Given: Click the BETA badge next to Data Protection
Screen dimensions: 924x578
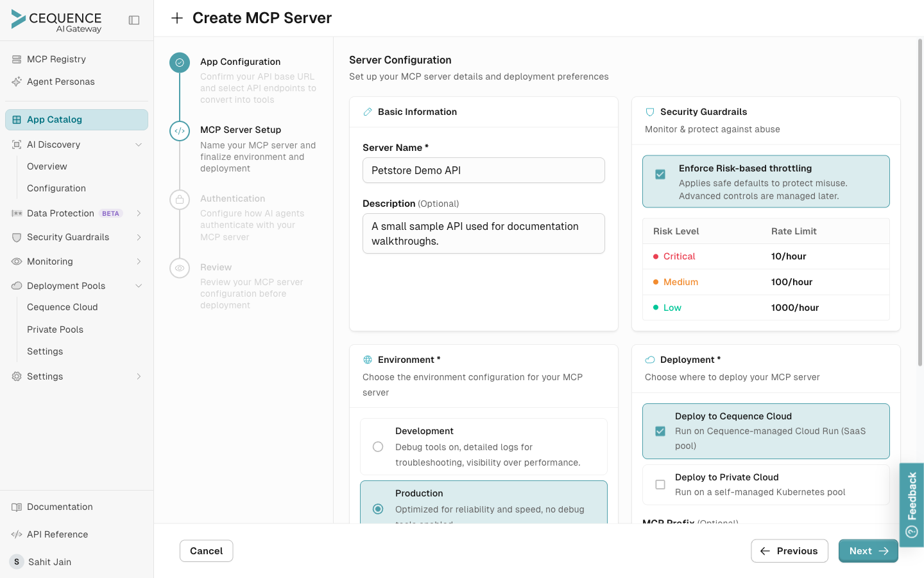Looking at the screenshot, I should click(x=111, y=213).
